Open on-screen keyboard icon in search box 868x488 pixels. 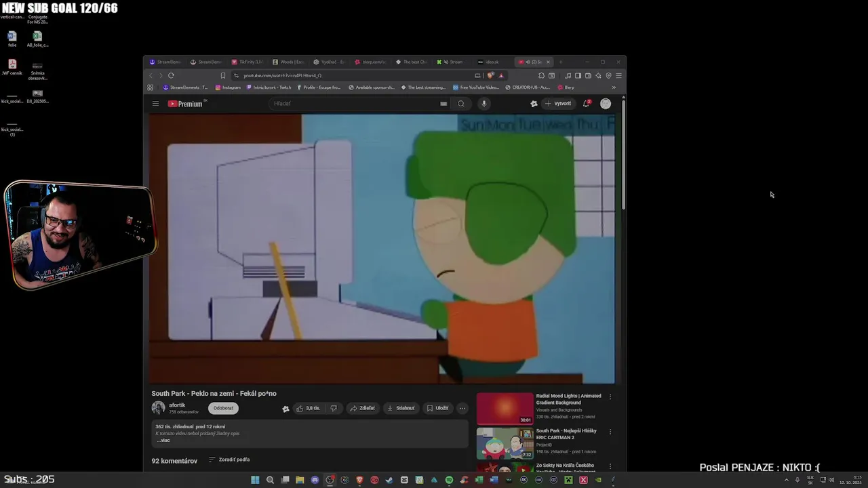[443, 104]
